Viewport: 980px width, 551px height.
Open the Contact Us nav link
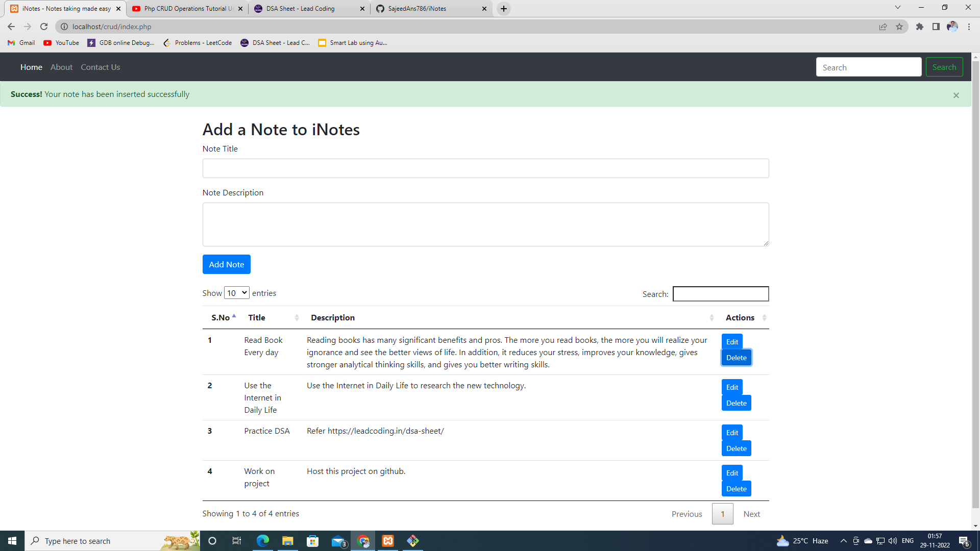pos(101,67)
